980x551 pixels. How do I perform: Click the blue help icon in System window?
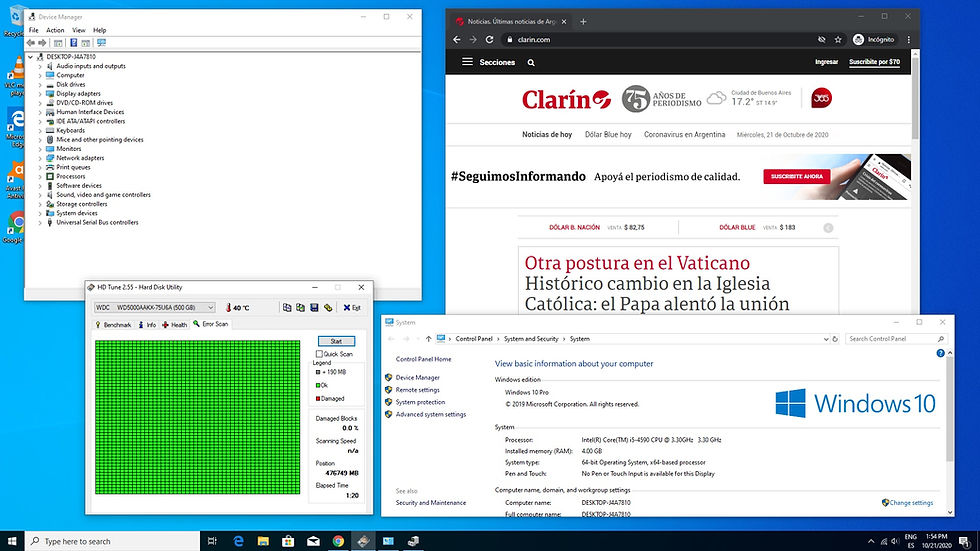click(x=940, y=354)
